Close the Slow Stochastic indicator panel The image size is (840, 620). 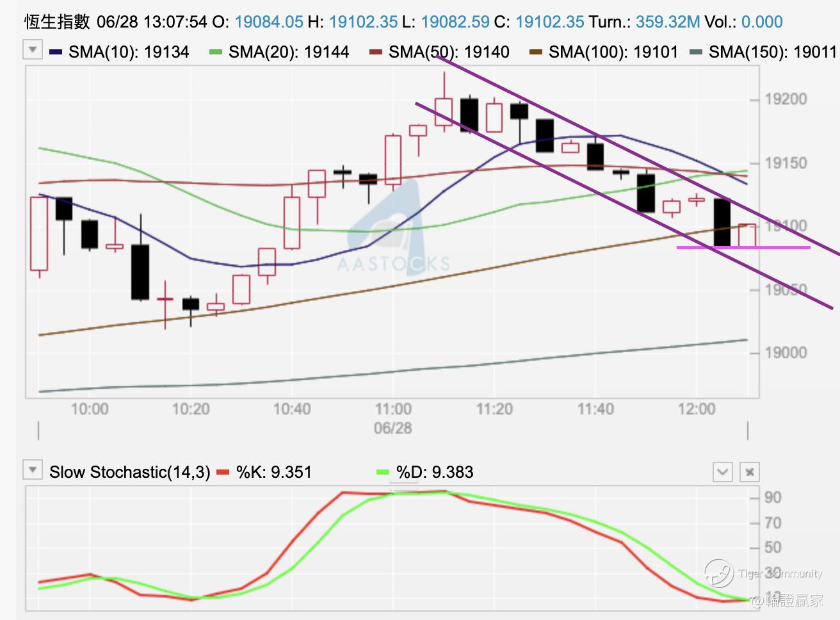(x=750, y=472)
